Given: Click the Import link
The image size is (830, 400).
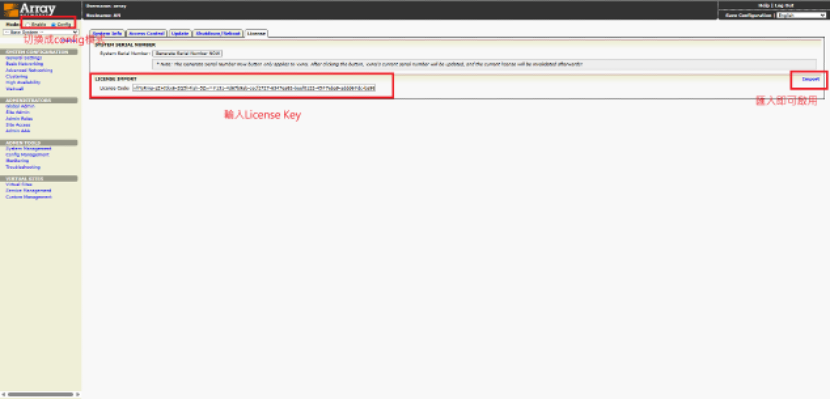Looking at the screenshot, I should [810, 79].
